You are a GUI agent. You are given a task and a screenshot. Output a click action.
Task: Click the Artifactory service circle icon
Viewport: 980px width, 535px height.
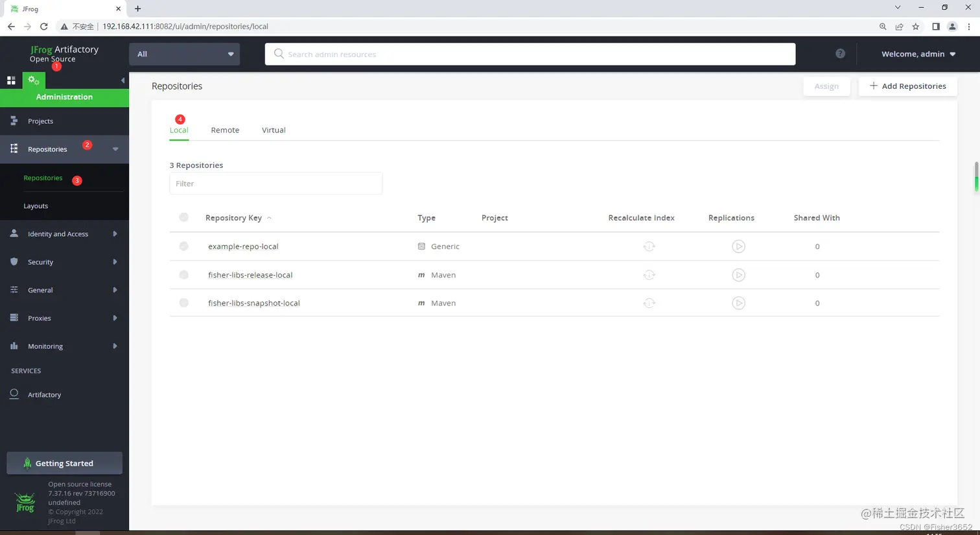(14, 394)
